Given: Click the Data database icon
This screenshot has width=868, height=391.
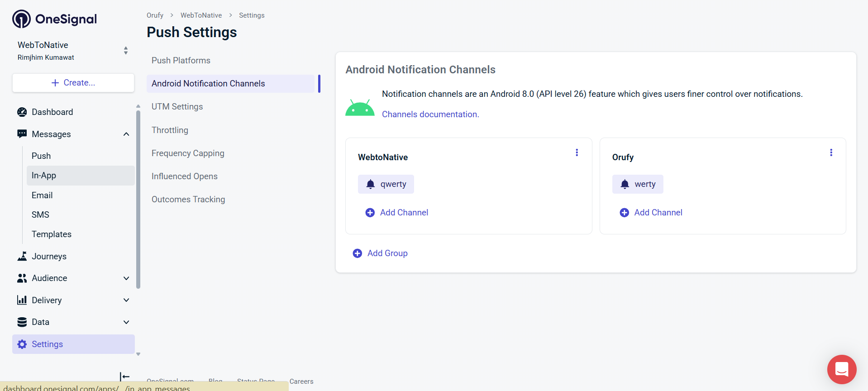Looking at the screenshot, I should click(22, 322).
